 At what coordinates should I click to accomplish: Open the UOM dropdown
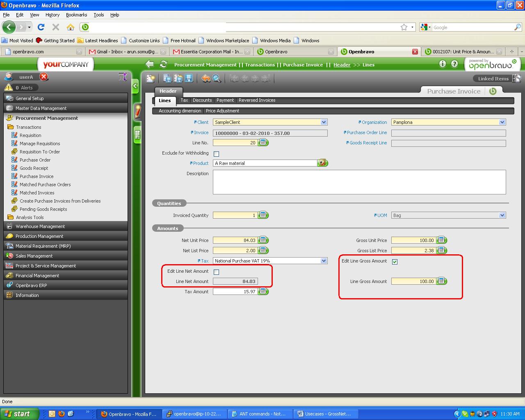pyautogui.click(x=502, y=215)
